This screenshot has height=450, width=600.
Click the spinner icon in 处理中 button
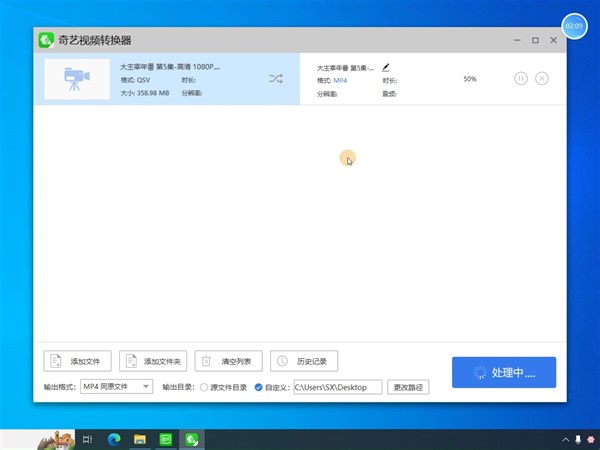480,372
